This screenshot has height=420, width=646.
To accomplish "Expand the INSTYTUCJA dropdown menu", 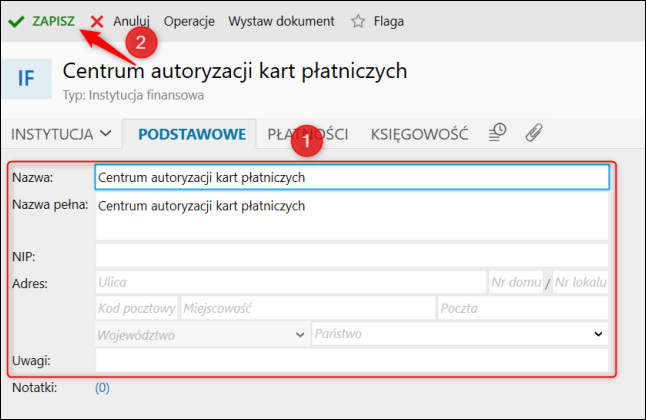I will coord(61,134).
